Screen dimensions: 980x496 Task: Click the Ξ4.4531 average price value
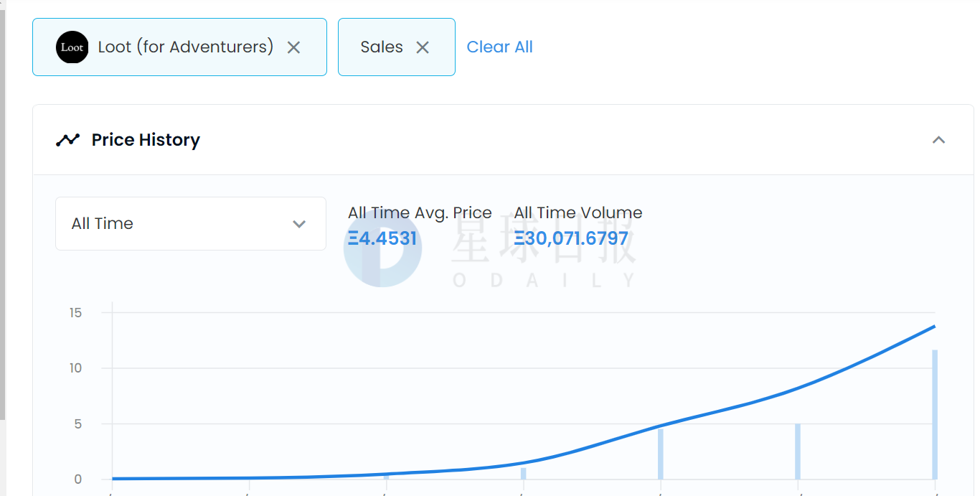382,238
